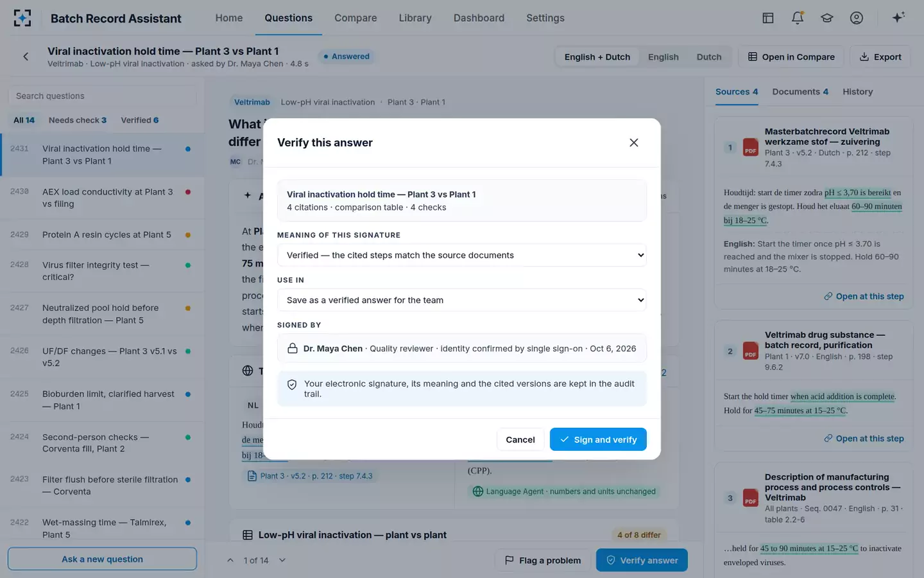This screenshot has height=578, width=924.
Task: Click Plant 3 v5.2 p. 212 citation chip
Action: click(x=311, y=476)
